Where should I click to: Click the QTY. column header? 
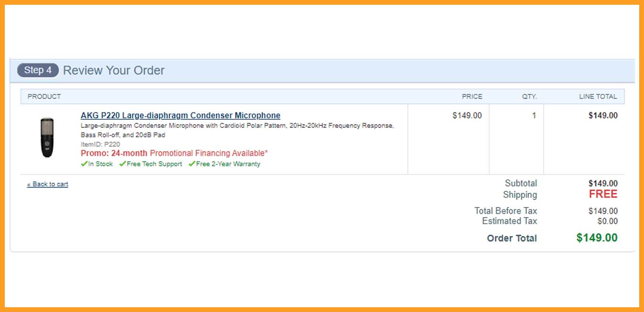529,96
